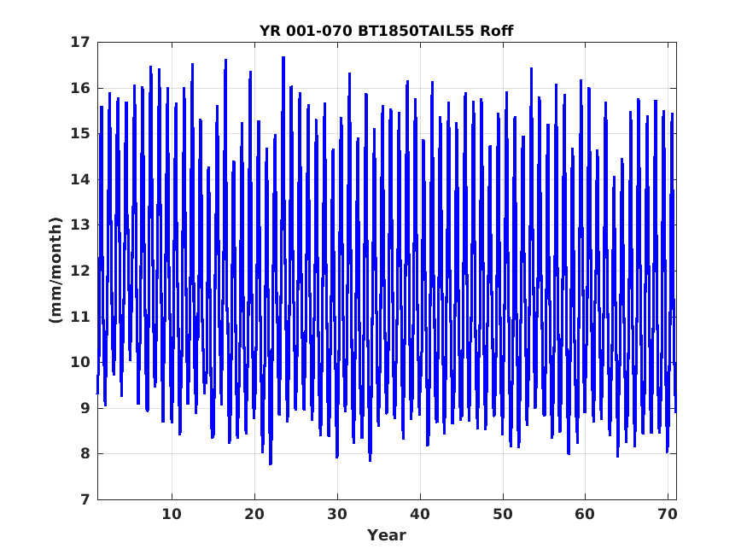
Task: Click y-axis tick label '9'
Action: [x=85, y=408]
